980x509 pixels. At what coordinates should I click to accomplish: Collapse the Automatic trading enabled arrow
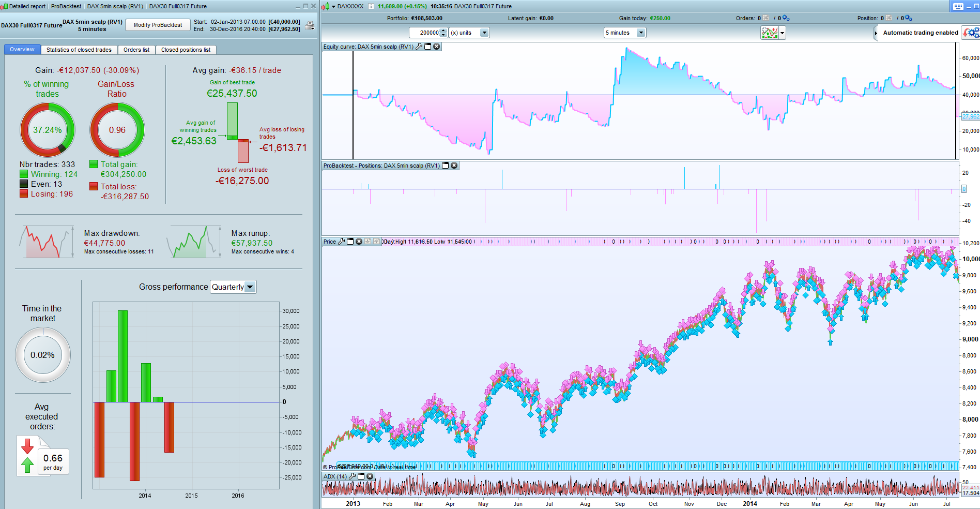[x=876, y=33]
